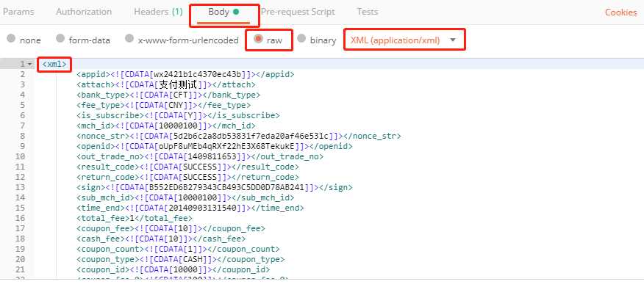The width and height of the screenshot is (644, 287).
Task: Click the coupon_count 1 line
Action: (178, 249)
